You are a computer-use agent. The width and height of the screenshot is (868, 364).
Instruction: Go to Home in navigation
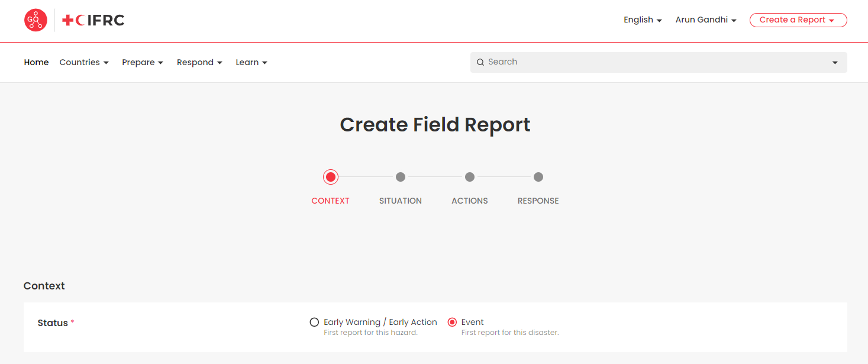(36, 62)
